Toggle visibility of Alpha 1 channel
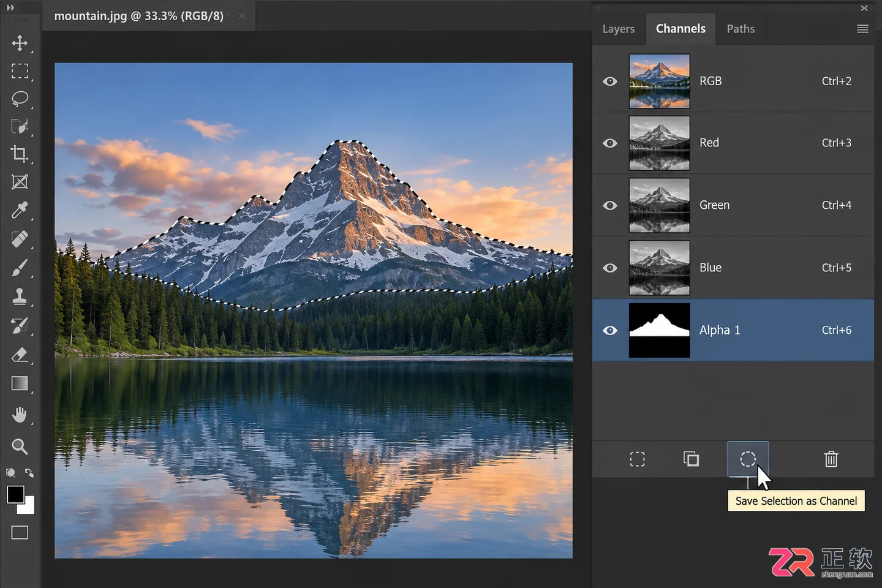Image resolution: width=882 pixels, height=588 pixels. (609, 330)
